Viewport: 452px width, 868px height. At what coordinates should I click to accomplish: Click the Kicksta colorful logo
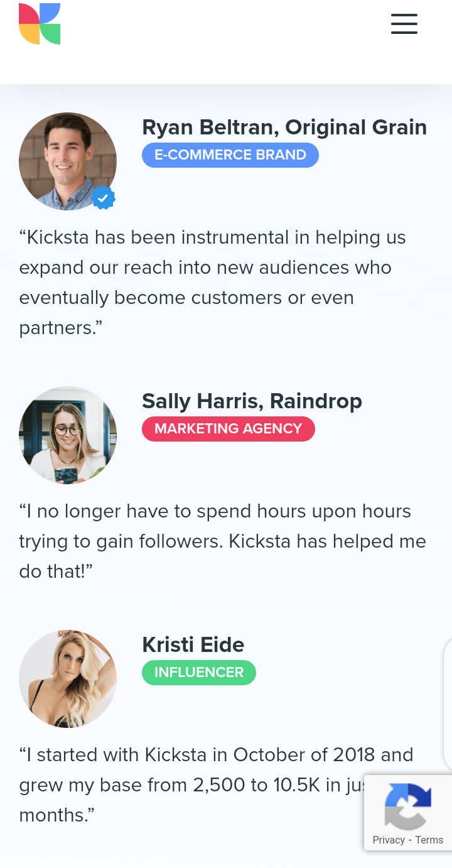(40, 24)
